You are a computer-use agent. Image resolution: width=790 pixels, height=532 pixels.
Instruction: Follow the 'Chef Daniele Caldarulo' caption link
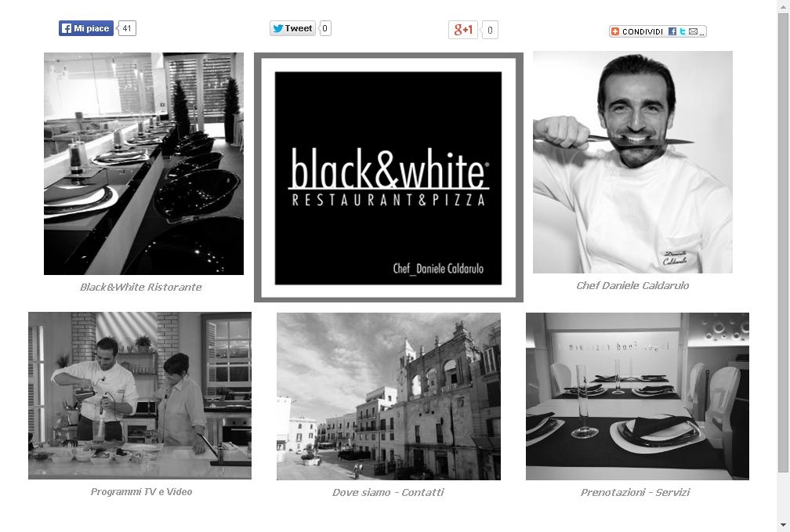tap(632, 286)
